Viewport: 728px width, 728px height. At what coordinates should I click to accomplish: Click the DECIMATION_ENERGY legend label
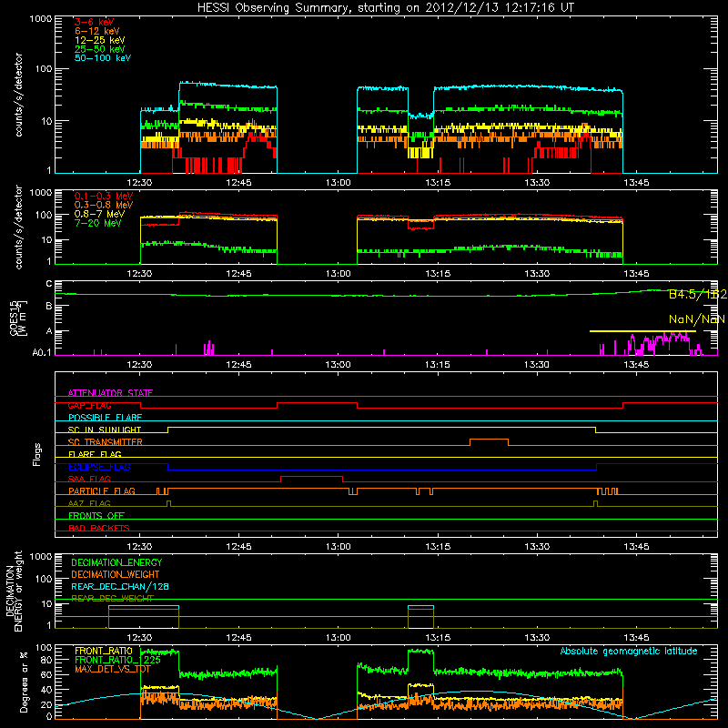116,562
